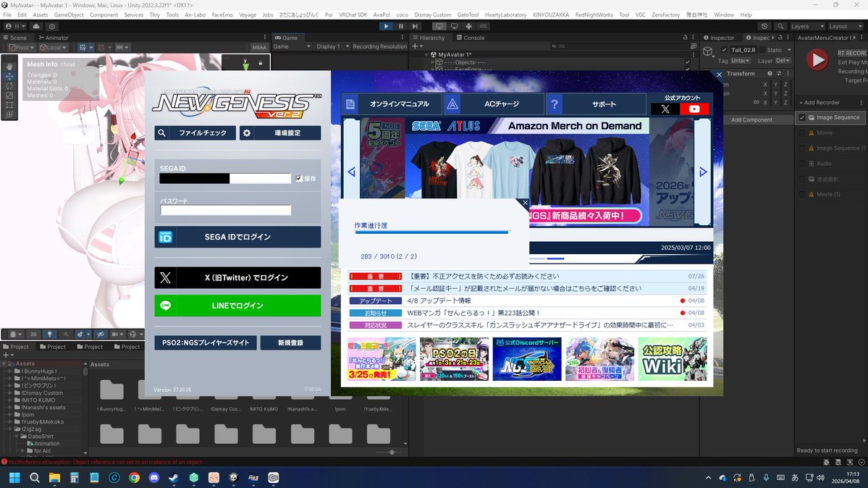Open Discord from the Windows taskbar
Image resolution: width=868 pixels, height=488 pixels.
154,477
